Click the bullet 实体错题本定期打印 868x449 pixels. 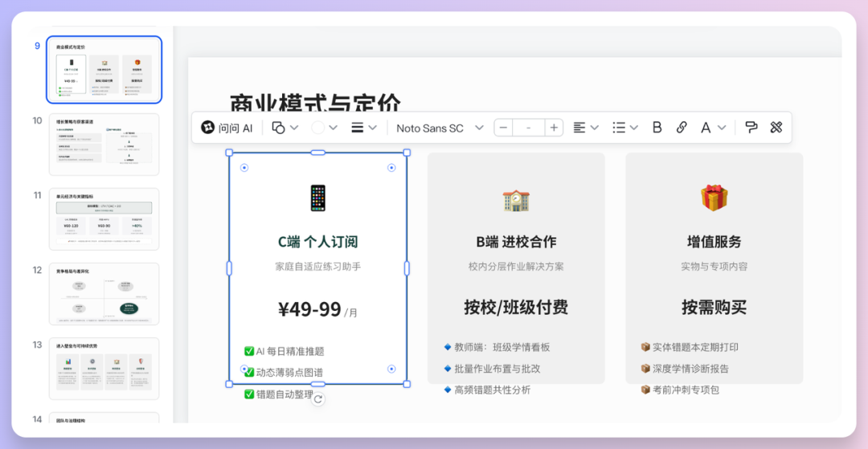tap(690, 347)
